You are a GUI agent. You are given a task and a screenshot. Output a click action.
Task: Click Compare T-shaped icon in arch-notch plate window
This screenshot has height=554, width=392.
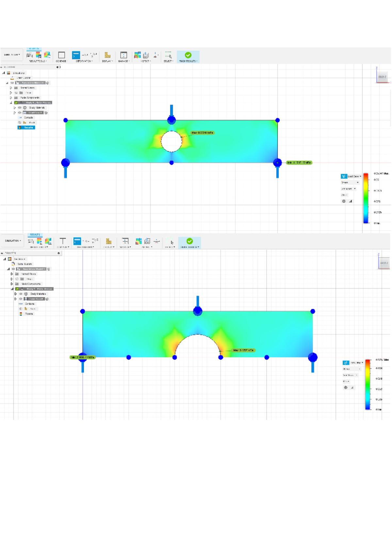[63, 241]
